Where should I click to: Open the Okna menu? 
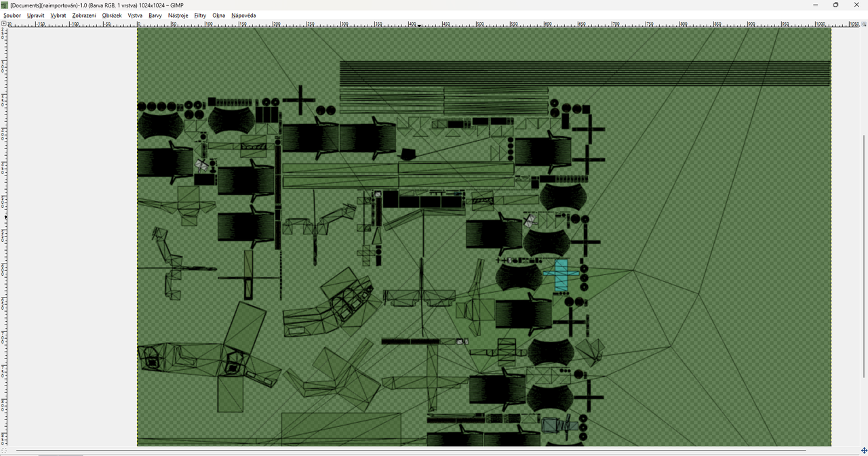click(x=218, y=15)
